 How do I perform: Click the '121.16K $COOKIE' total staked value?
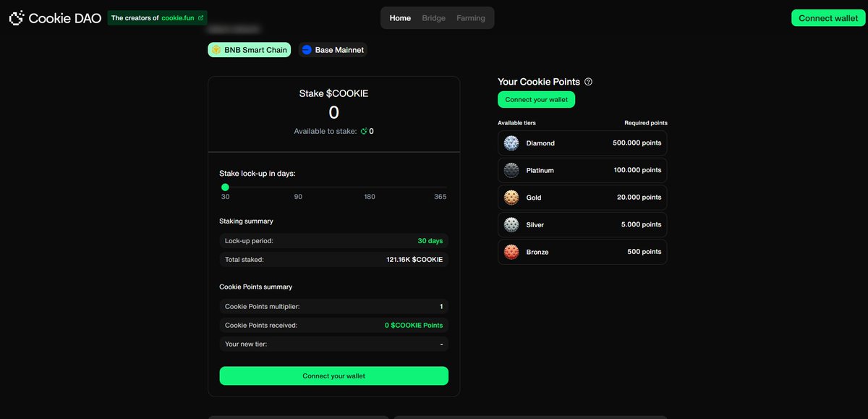coord(414,259)
